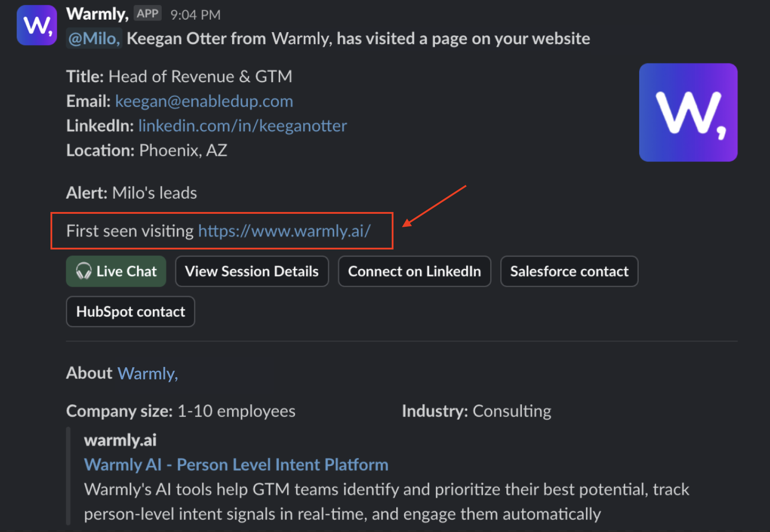Screen dimensions: 770x532
Task: Click the @Milo mention
Action: point(94,38)
